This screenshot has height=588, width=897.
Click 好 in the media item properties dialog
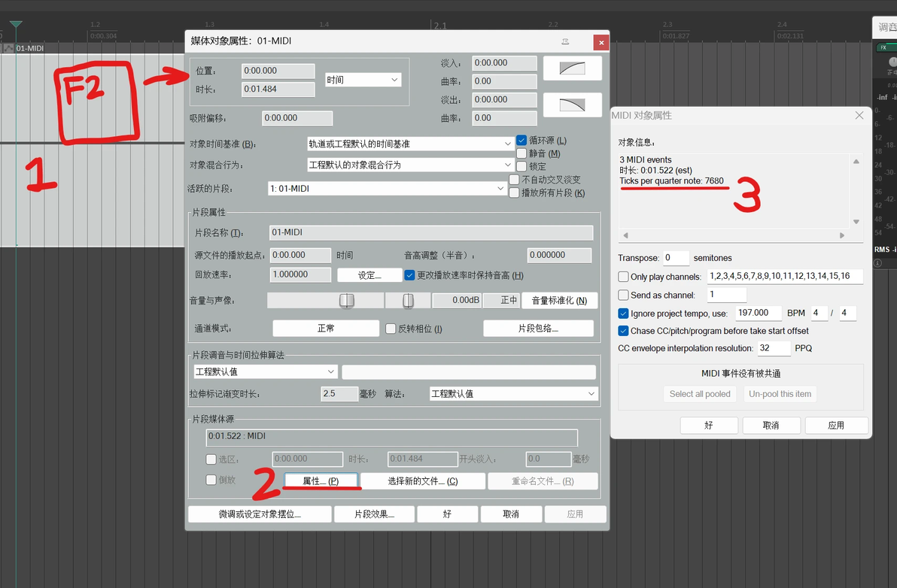(447, 514)
